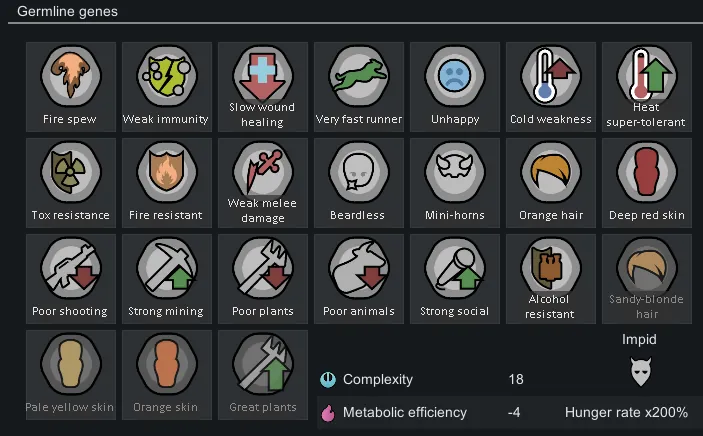Viewport: 703px width, 436px height.
Task: Select the Unhappy gene tile
Action: [x=455, y=87]
